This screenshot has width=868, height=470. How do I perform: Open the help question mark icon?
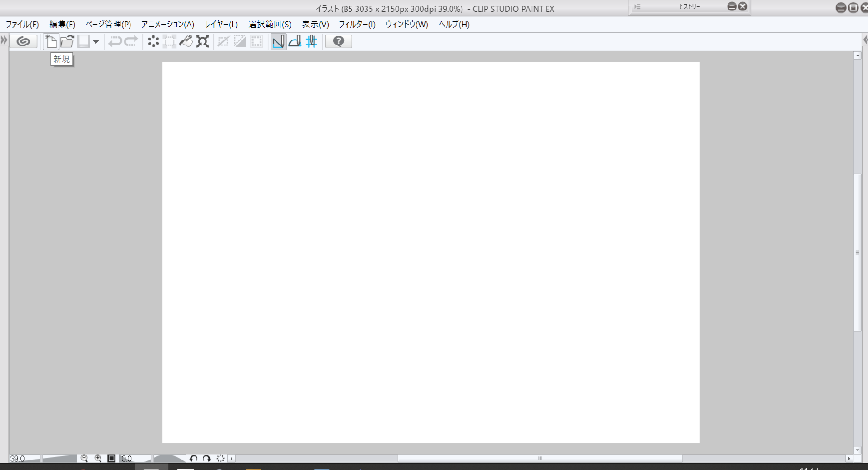click(x=338, y=41)
